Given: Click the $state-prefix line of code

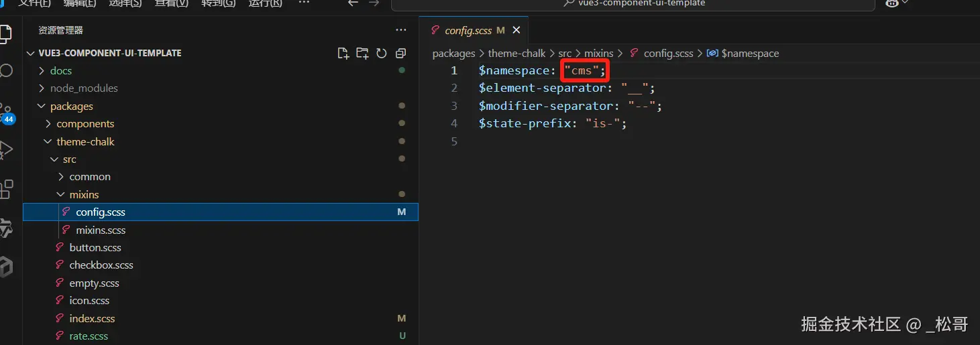Looking at the screenshot, I should [x=553, y=123].
